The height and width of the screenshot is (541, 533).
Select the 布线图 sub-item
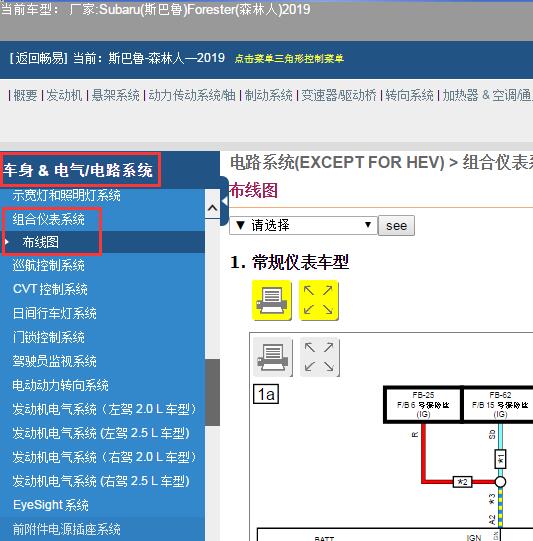(40, 242)
